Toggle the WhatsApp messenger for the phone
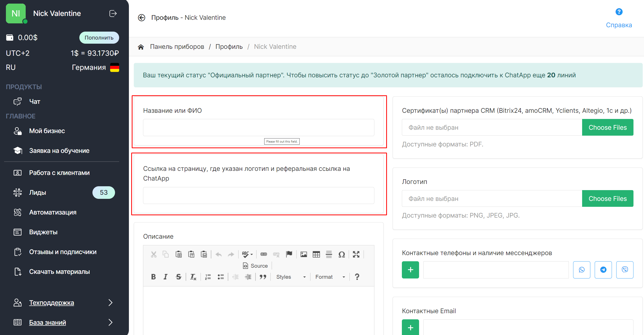 pos(582,270)
